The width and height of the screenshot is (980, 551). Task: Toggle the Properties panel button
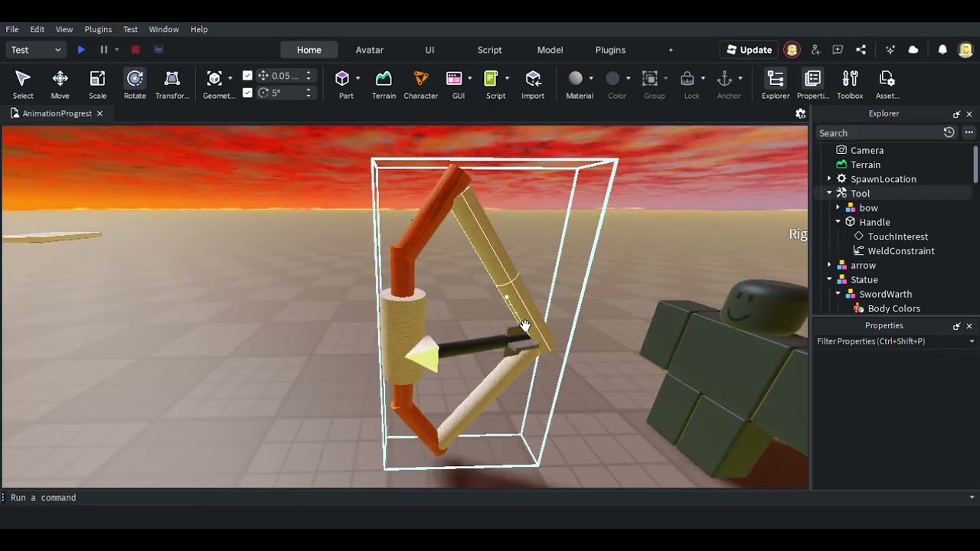[x=813, y=84]
